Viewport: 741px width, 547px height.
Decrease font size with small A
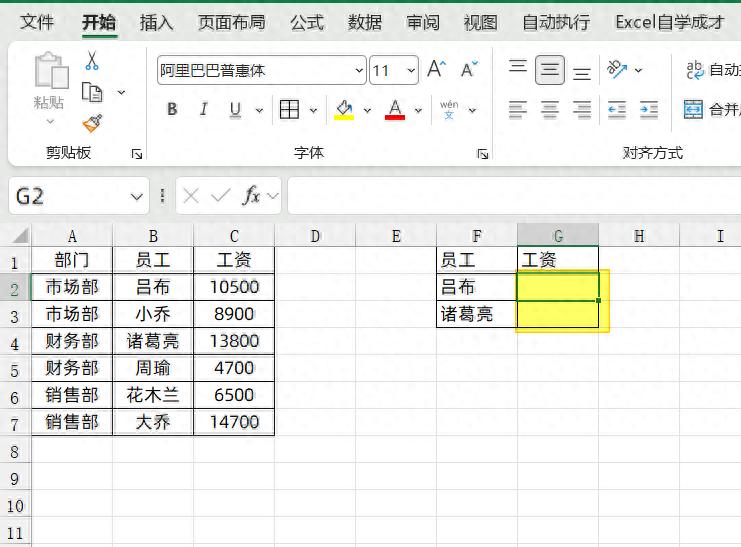click(469, 69)
